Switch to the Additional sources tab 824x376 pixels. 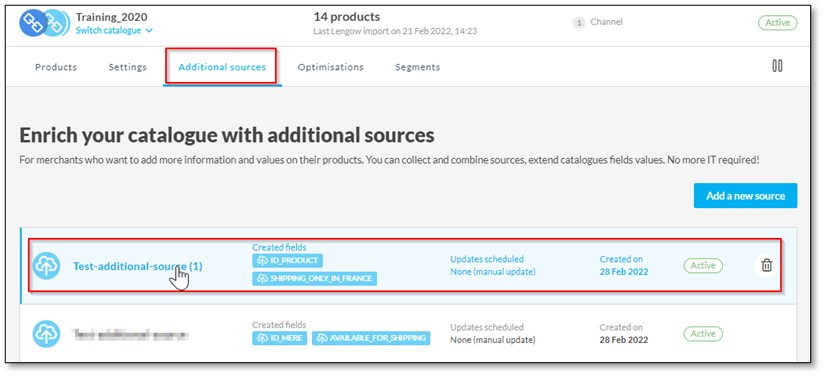[222, 67]
